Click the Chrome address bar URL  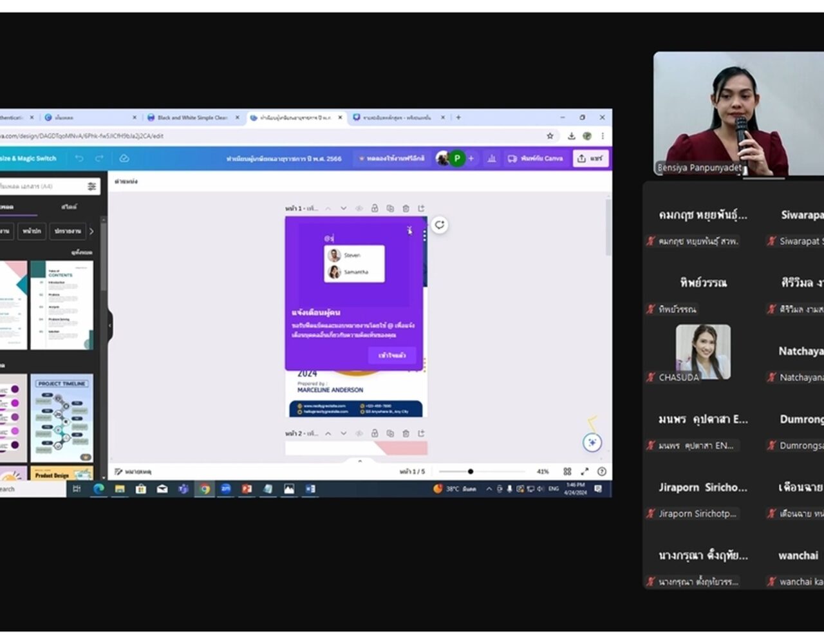(x=82, y=136)
